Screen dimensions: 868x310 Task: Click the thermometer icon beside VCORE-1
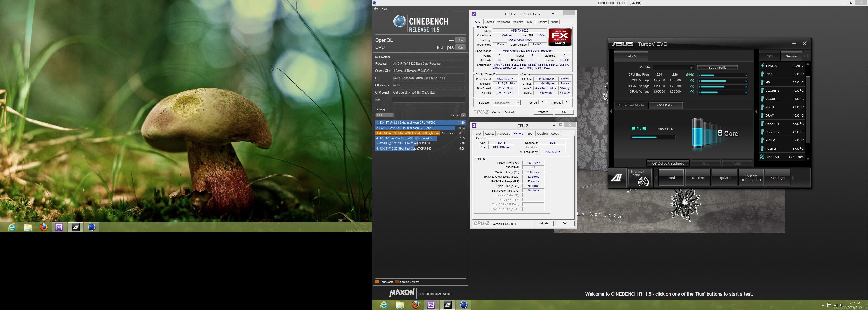click(762, 91)
